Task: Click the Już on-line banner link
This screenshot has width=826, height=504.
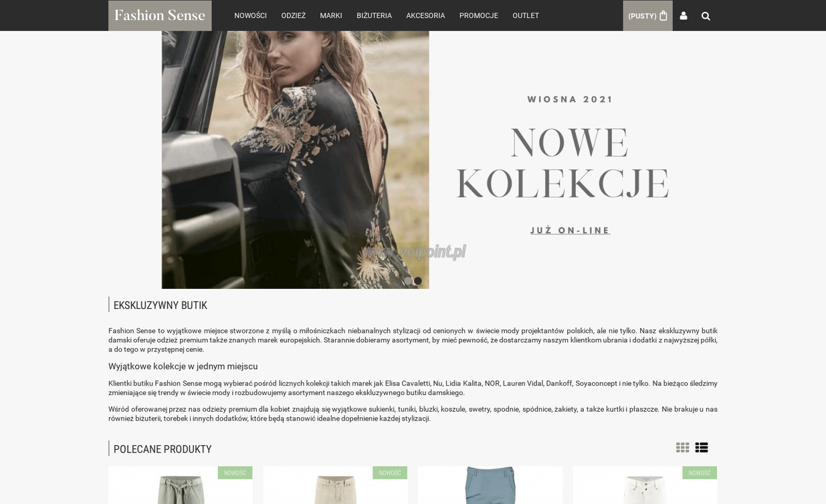Action: pyautogui.click(x=570, y=231)
